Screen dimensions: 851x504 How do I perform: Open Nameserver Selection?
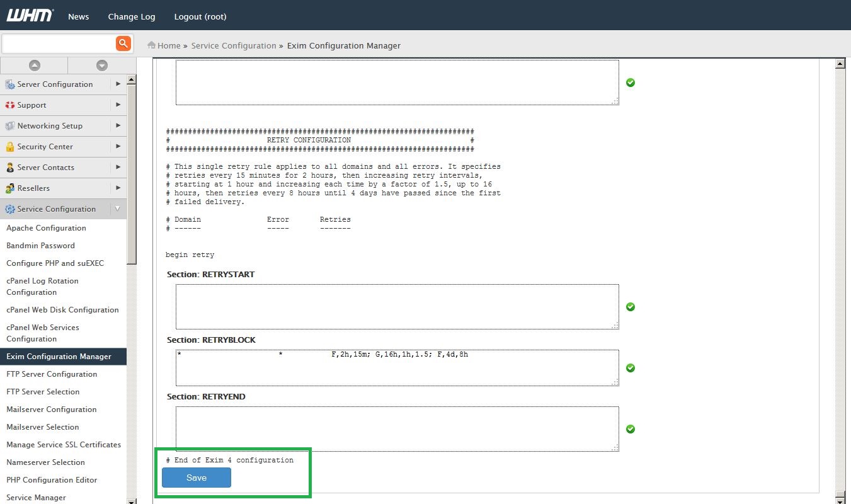(45, 462)
